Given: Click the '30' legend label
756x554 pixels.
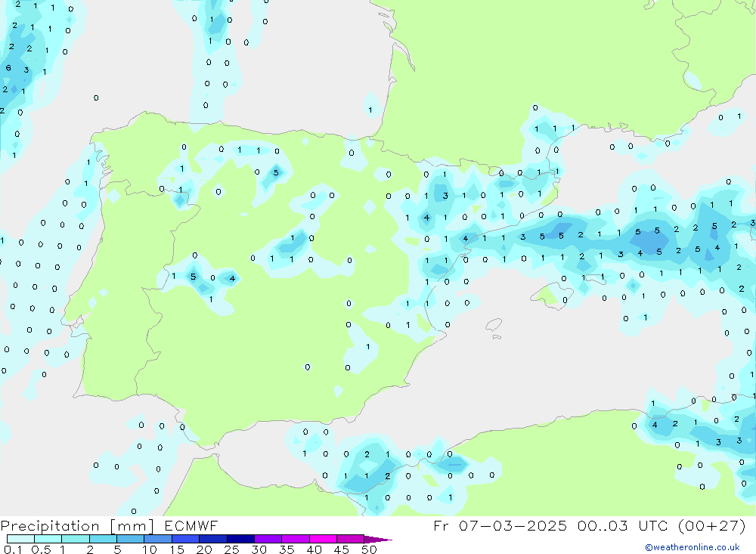Looking at the screenshot, I should coord(259,549).
